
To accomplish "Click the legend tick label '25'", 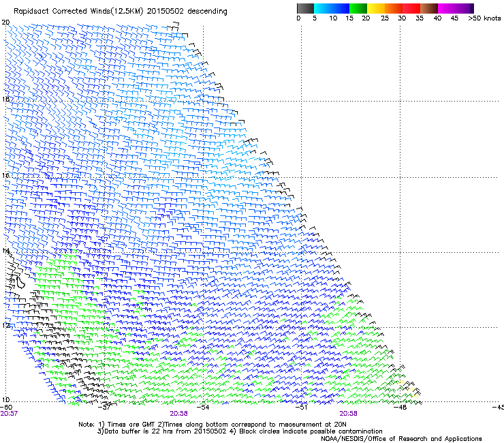I will pyautogui.click(x=385, y=18).
